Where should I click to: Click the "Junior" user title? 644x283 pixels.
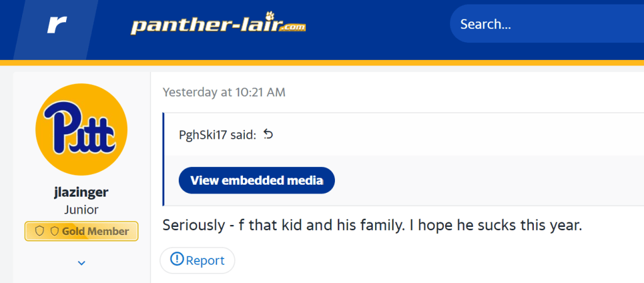[81, 209]
